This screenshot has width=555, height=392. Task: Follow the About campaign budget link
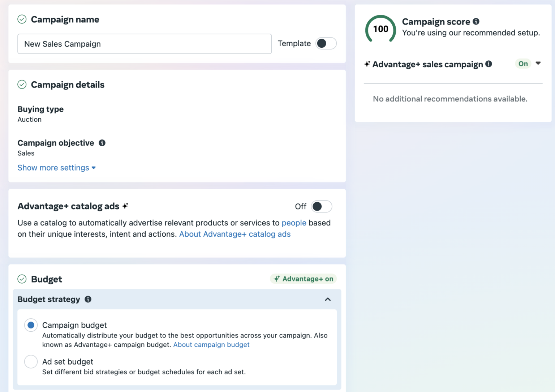click(211, 345)
